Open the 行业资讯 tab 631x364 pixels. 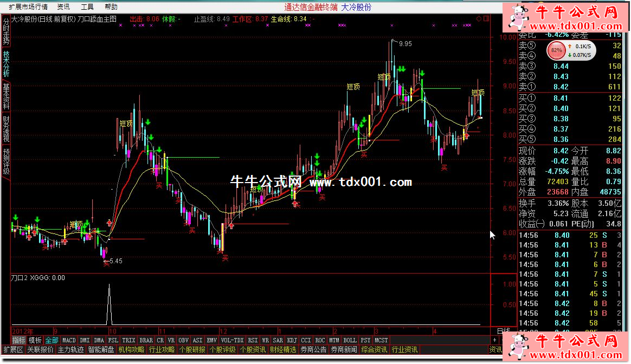point(404,349)
